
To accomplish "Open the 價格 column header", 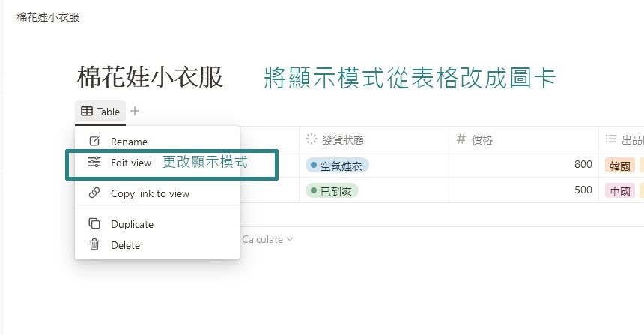I will [x=523, y=139].
